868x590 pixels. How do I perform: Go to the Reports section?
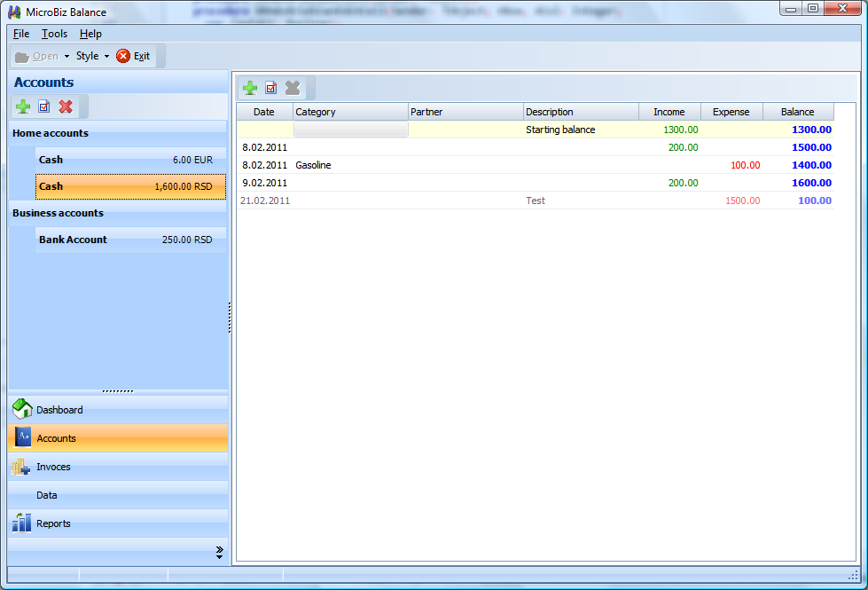coord(53,523)
